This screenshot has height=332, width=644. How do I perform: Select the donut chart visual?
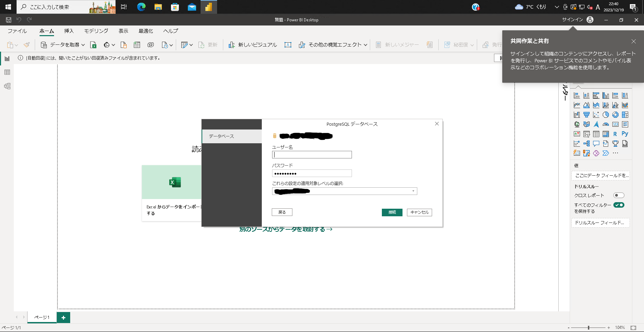[615, 115]
